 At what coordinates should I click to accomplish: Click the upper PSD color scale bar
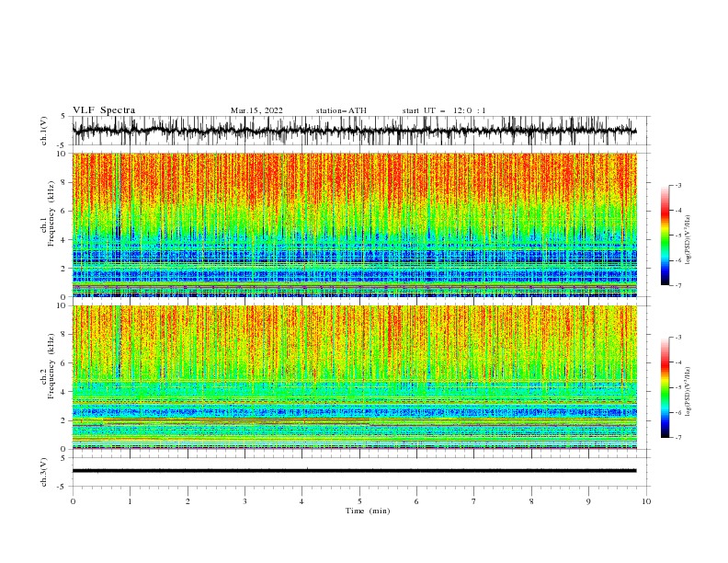(x=665, y=235)
